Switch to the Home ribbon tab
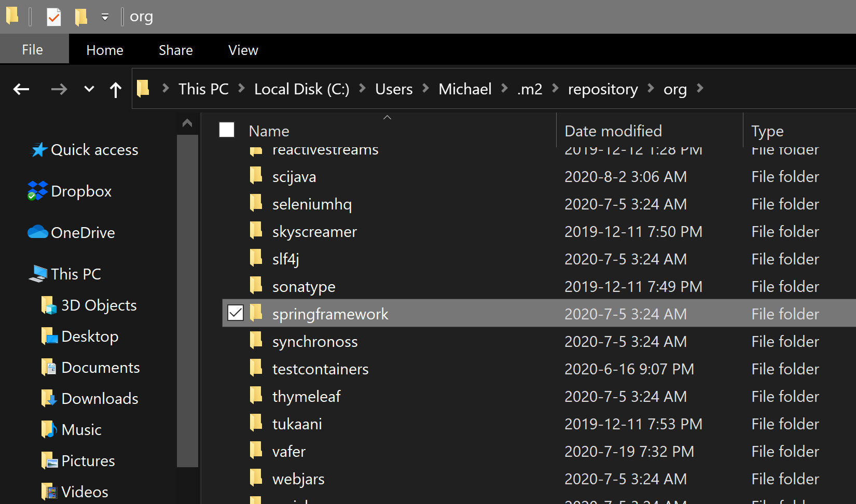 pyautogui.click(x=105, y=50)
